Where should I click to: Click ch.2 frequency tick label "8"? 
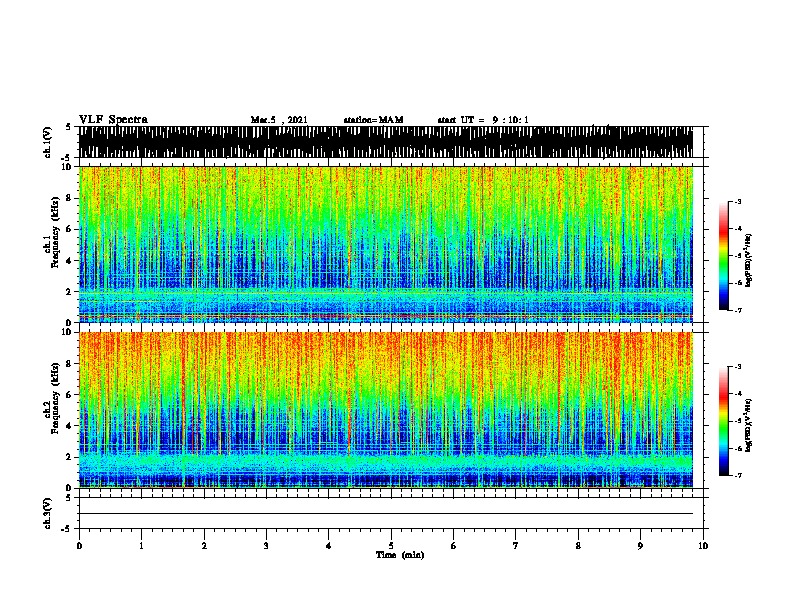click(70, 364)
